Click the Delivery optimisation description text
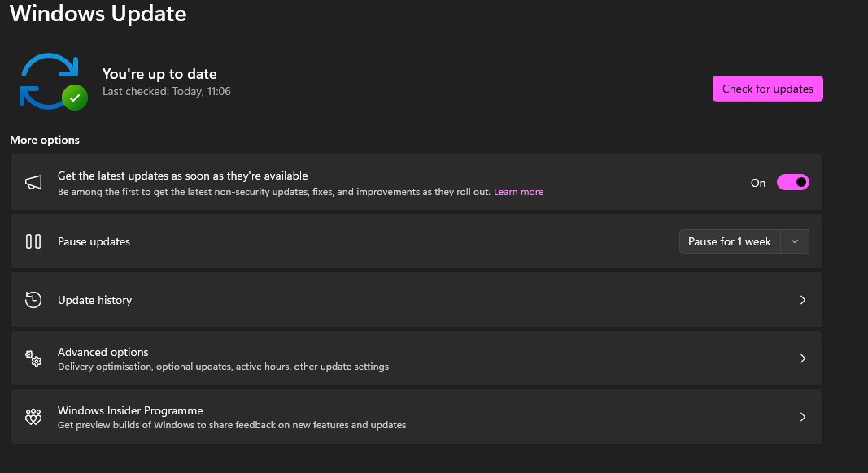The image size is (868, 473). (223, 367)
